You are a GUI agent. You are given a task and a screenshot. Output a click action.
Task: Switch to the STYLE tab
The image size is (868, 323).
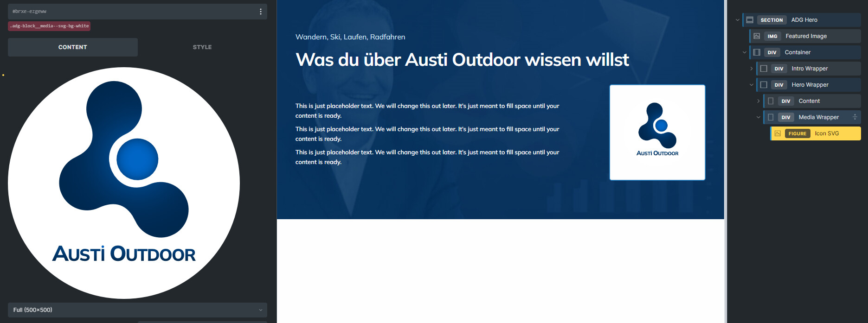point(202,47)
